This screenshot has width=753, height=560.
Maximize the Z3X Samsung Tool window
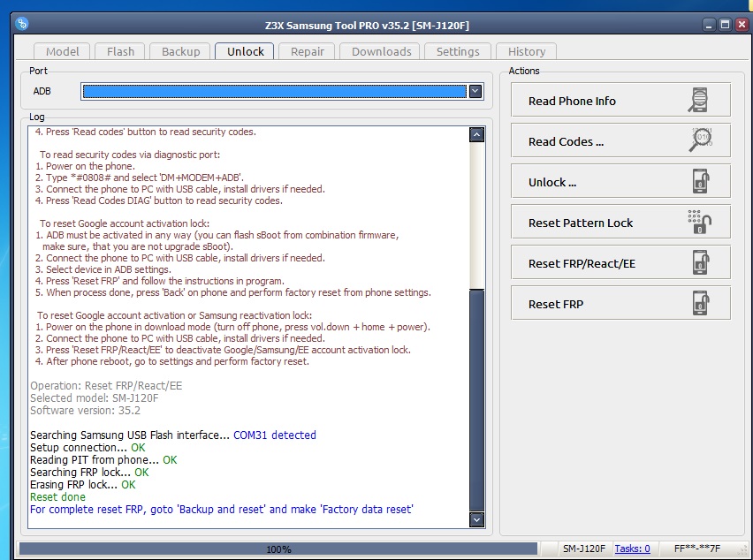pos(725,25)
